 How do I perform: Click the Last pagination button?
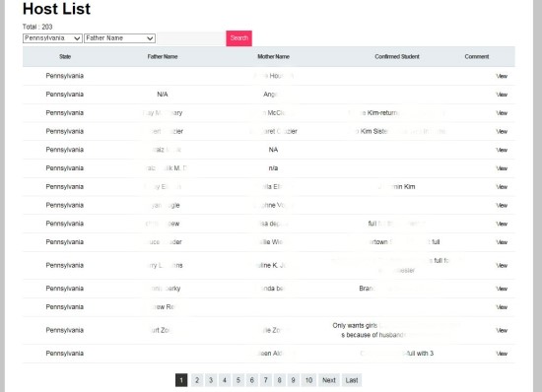tap(352, 380)
